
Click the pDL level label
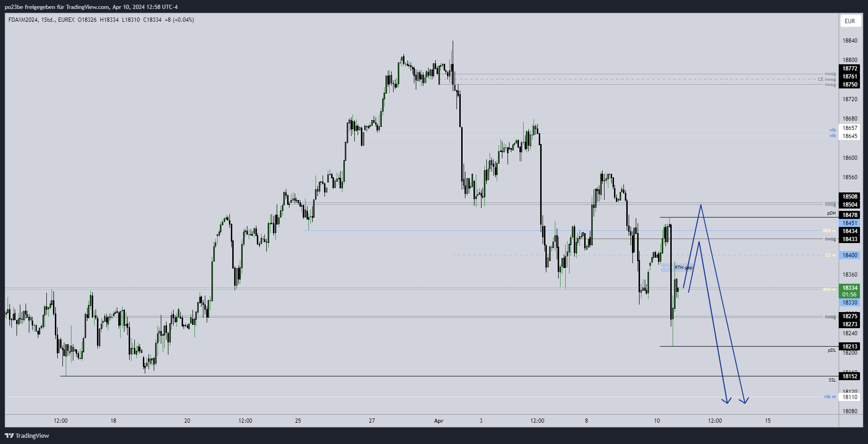click(832, 350)
